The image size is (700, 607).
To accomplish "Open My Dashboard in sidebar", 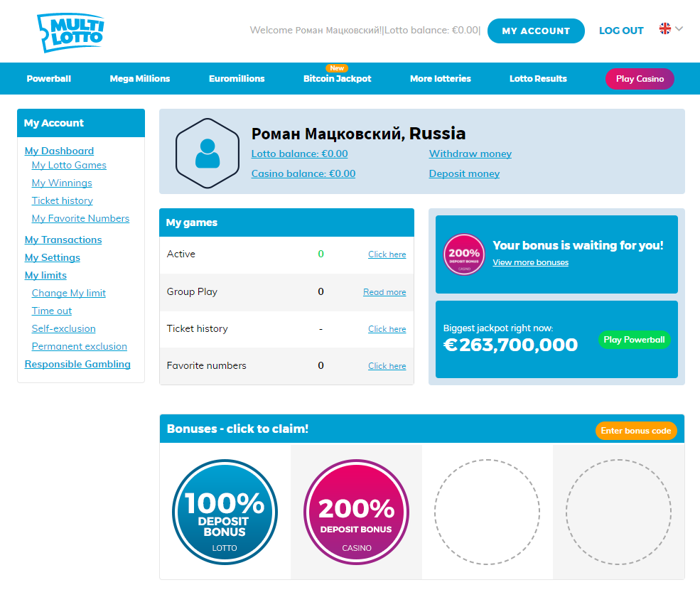I will pos(59,151).
